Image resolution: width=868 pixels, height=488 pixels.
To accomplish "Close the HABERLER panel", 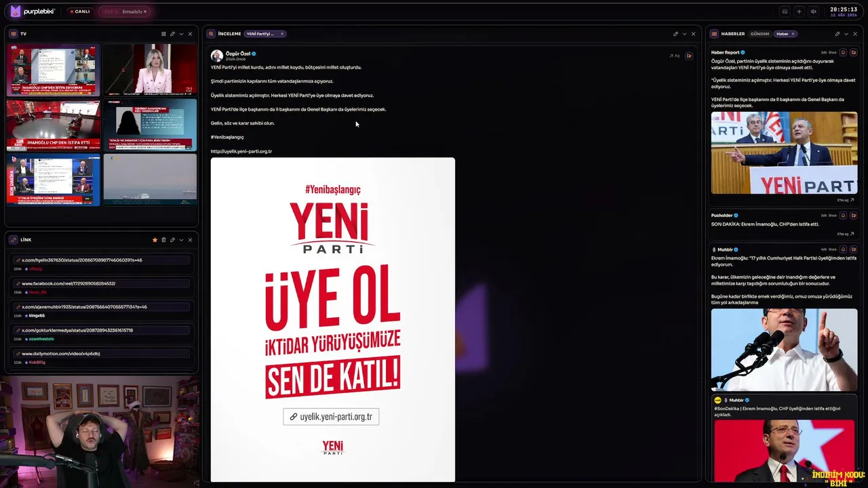I will click(855, 34).
